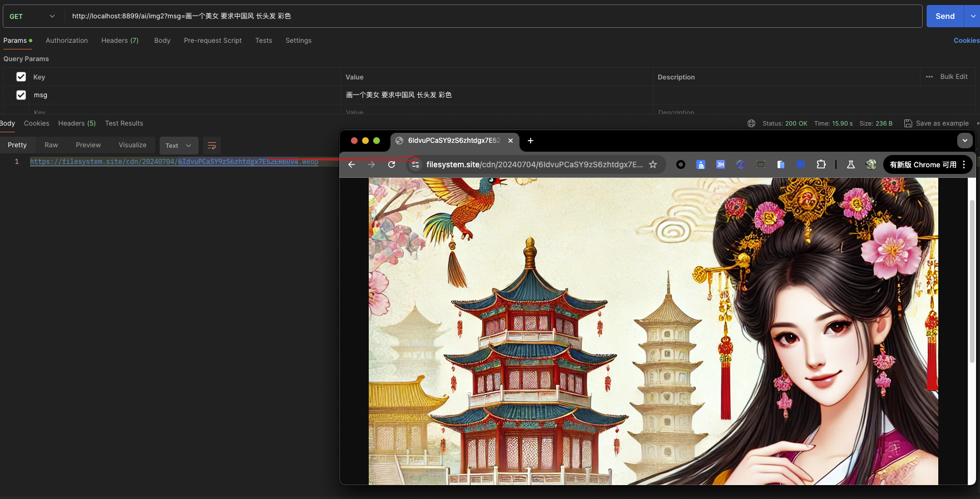Open Chrome Labs flask icon
The width and height of the screenshot is (980, 499).
pos(850,164)
